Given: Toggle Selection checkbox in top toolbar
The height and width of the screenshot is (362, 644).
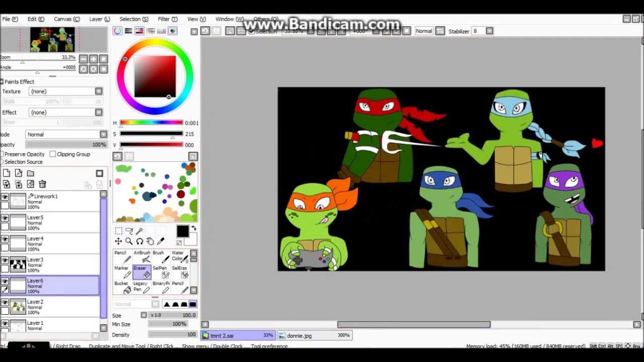Looking at the screenshot, I should coord(252,31).
